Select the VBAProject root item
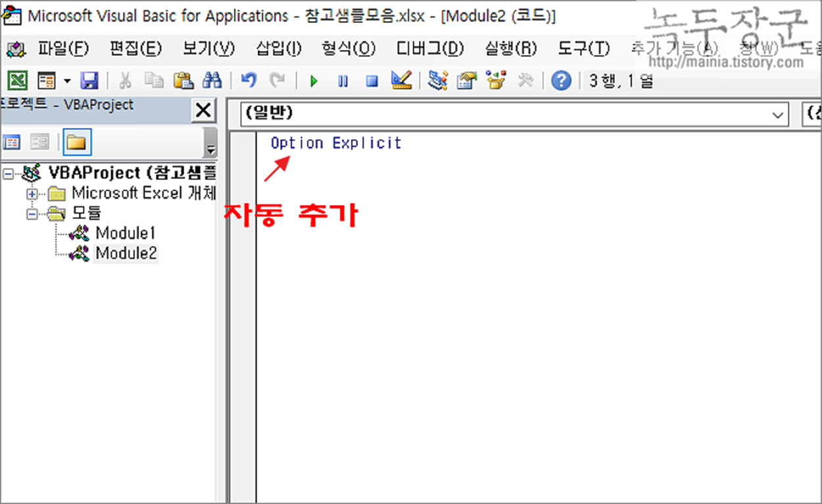822x504 pixels. pos(132,173)
